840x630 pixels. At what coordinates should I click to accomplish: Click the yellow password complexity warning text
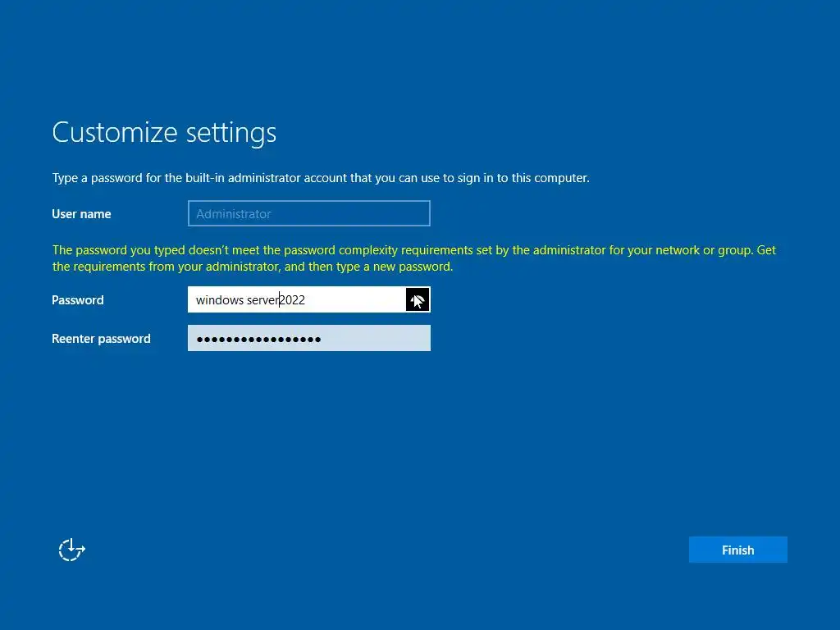(413, 258)
